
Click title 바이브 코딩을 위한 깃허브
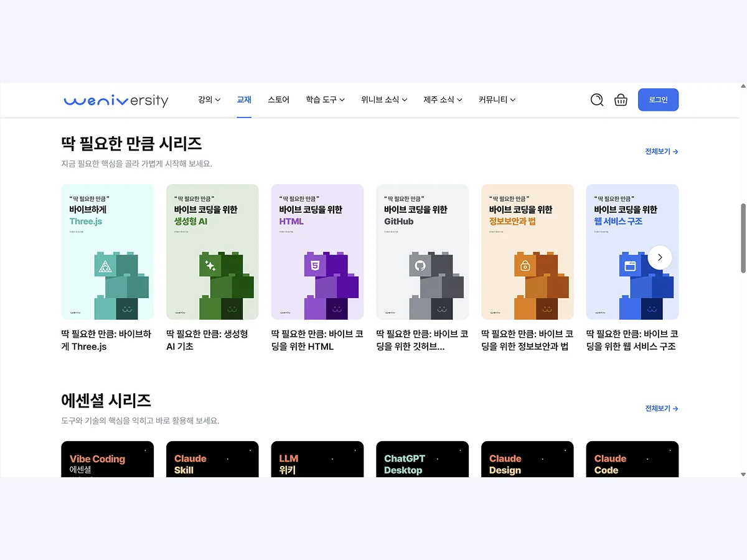pyautogui.click(x=422, y=340)
